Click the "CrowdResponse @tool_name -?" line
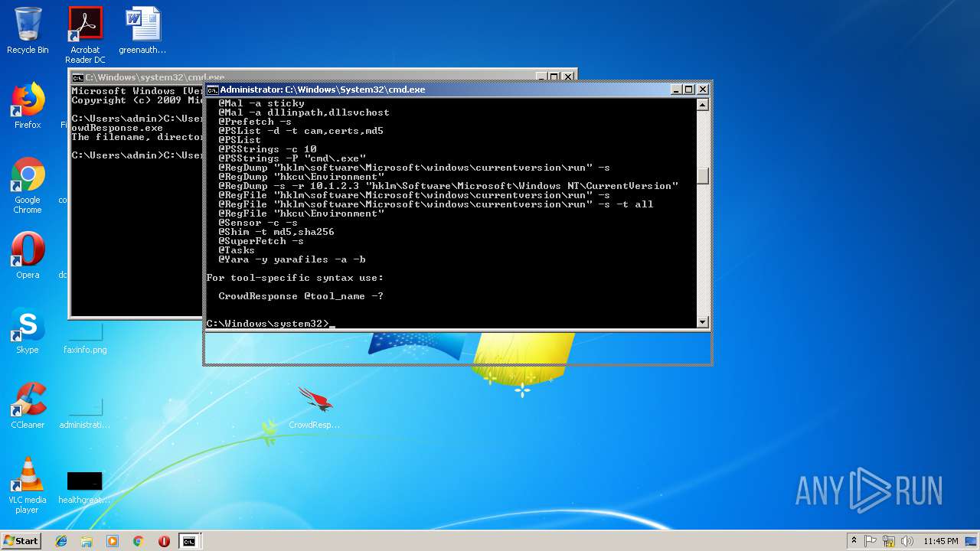This screenshot has width=980, height=551. click(x=301, y=296)
